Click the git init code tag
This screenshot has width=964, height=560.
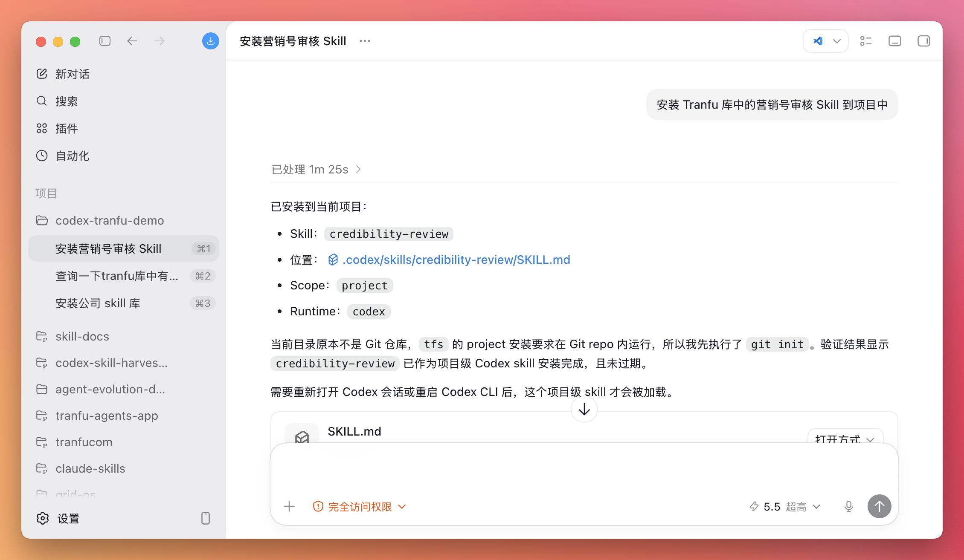click(777, 344)
